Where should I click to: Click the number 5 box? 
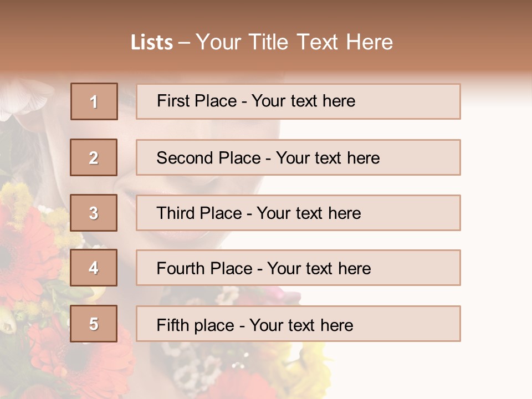tap(94, 324)
